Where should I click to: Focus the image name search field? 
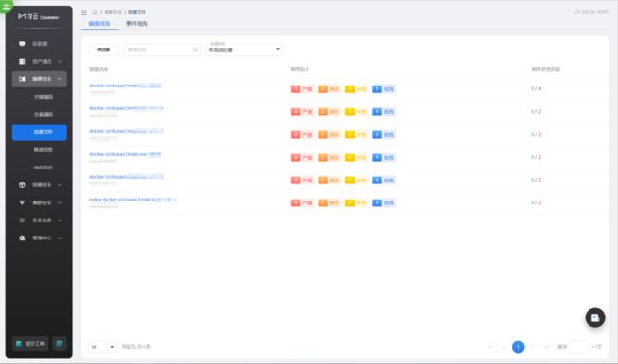pos(162,49)
